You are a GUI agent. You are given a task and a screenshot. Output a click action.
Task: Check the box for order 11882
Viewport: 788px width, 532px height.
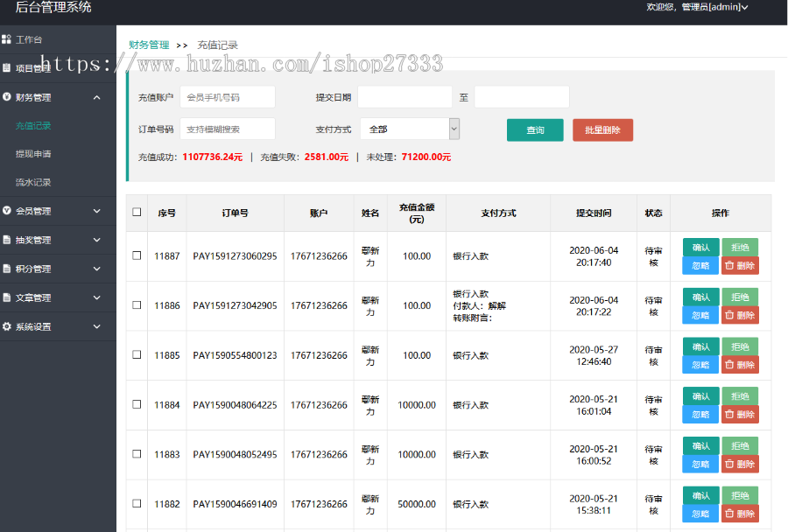[137, 503]
